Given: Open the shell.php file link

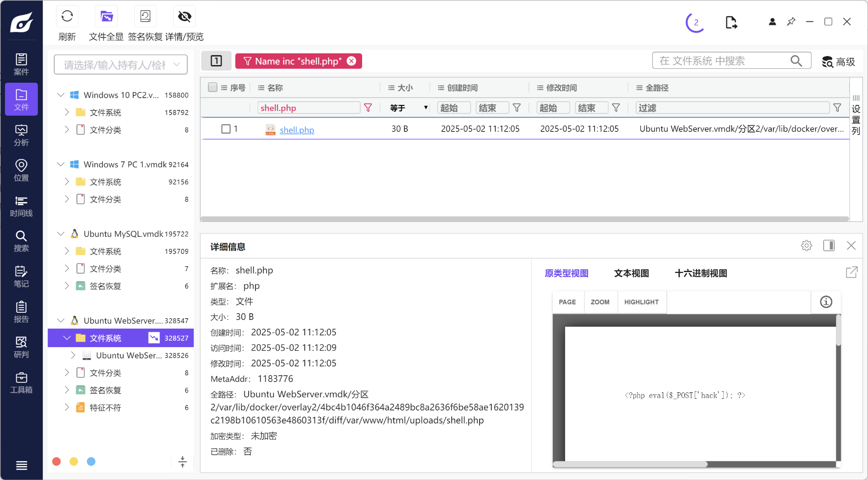Looking at the screenshot, I should [x=297, y=130].
